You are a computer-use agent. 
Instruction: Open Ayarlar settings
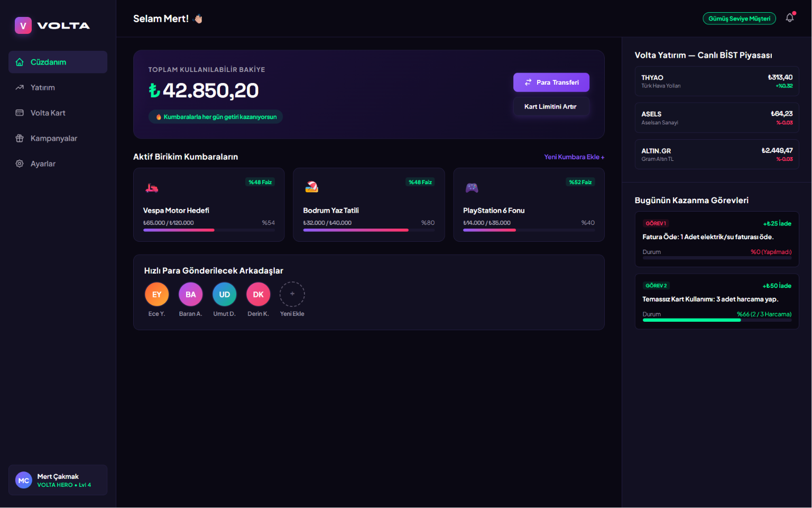(x=58, y=164)
